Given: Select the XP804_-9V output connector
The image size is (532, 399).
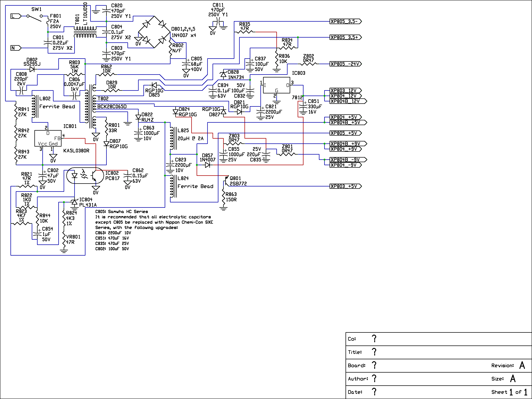Looking at the screenshot, I should click(346, 165).
